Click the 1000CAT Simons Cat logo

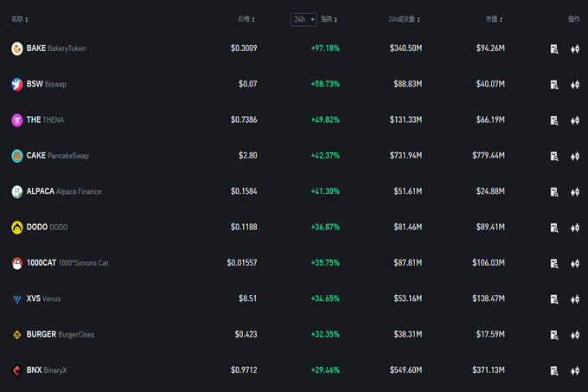pyautogui.click(x=16, y=263)
